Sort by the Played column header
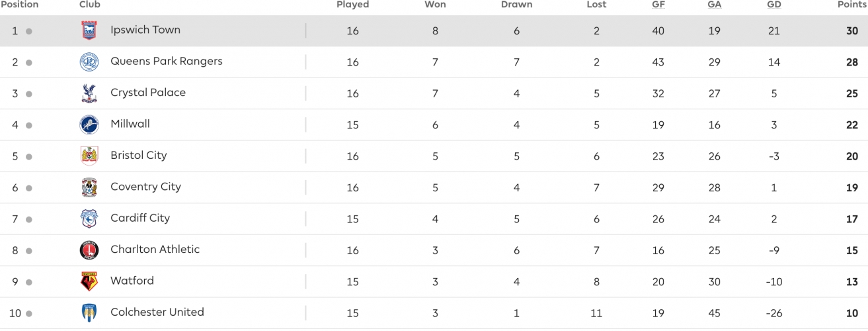Viewport: 868px width, 331px height. click(352, 5)
